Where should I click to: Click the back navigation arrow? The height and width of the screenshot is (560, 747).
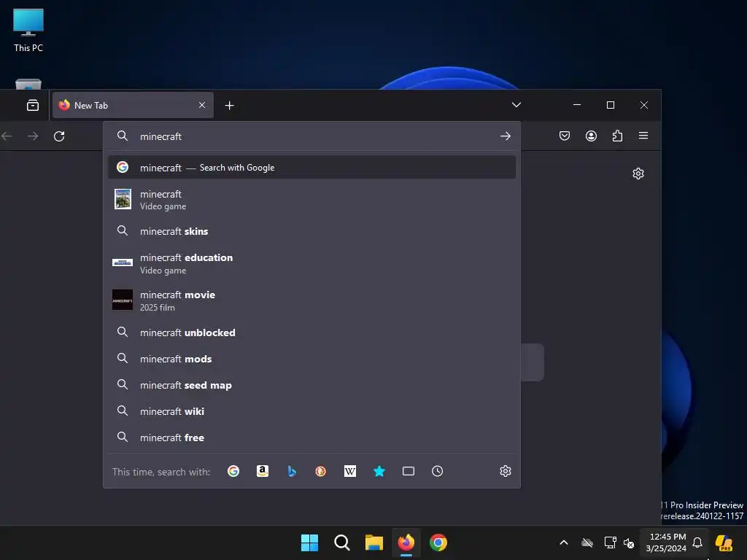click(7, 136)
